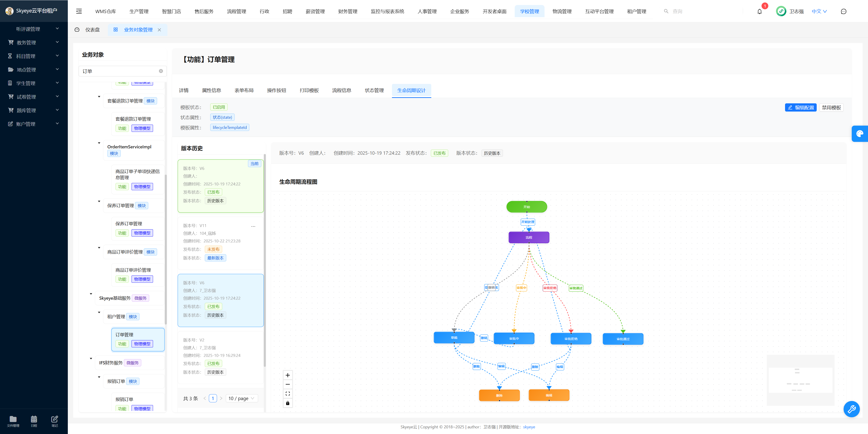This screenshot has height=434, width=868.
Task: Open the floating wrench settings button
Action: click(852, 409)
